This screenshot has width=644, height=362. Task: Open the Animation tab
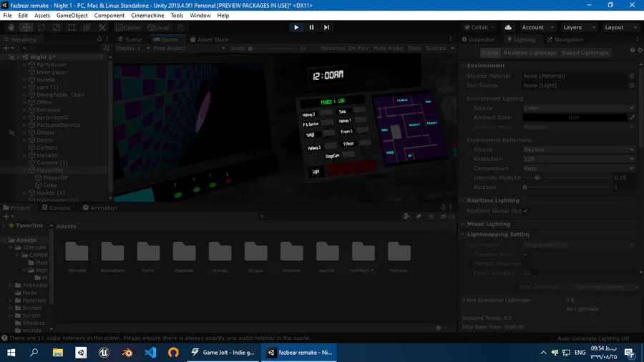[x=100, y=207]
